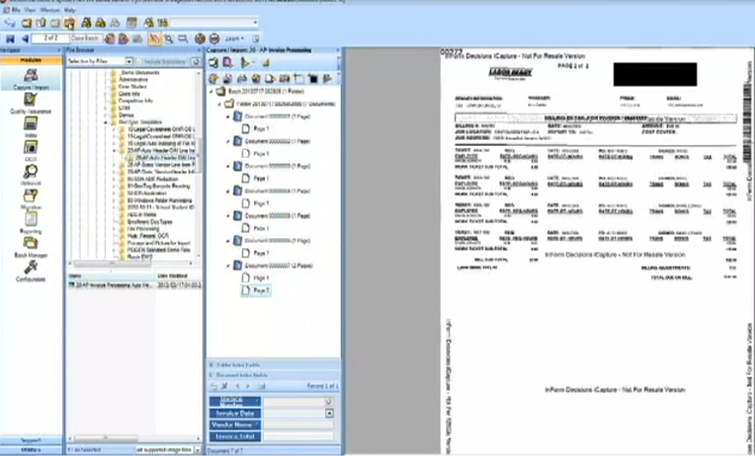Image resolution: width=755 pixels, height=456 pixels.
Task: Open the OCR module
Action: 30,151
